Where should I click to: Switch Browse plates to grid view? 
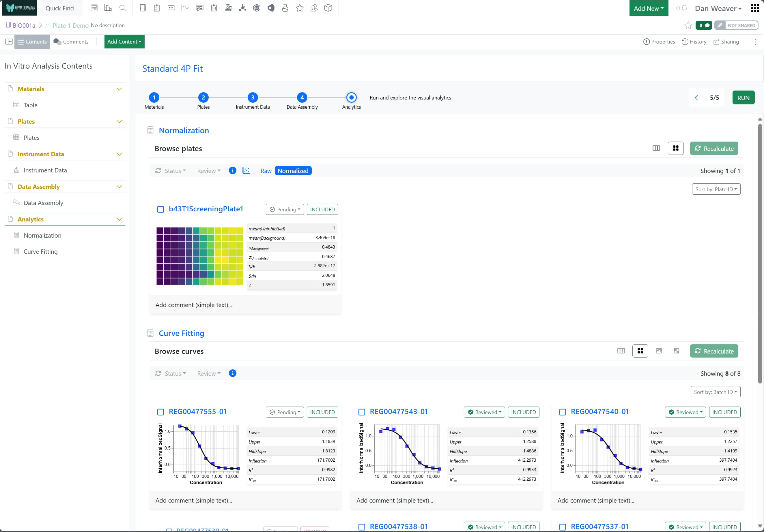pos(675,148)
